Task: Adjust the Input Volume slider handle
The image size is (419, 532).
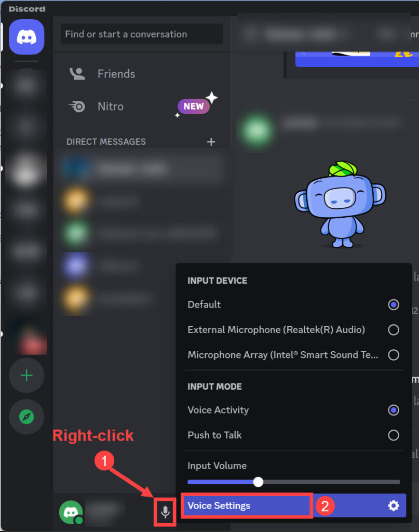Action: [x=259, y=482]
